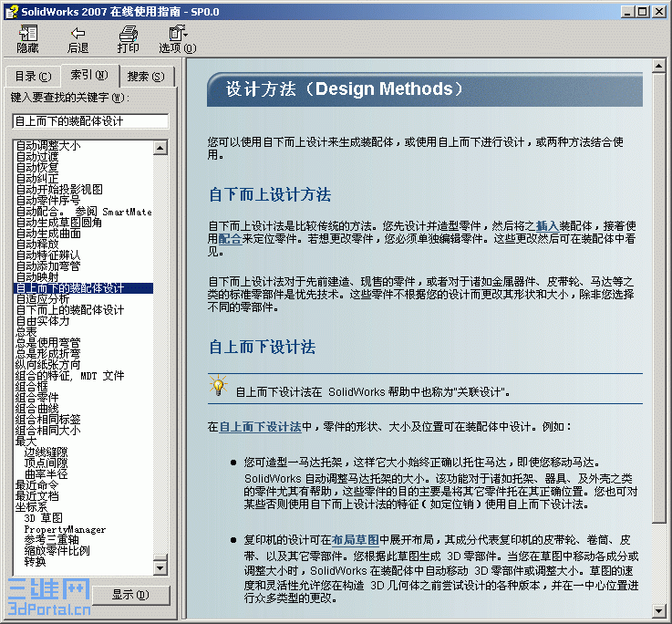Viewport: 672px width, 624px height.
Task: Select index entry 自动映射
Action: click(x=37, y=277)
